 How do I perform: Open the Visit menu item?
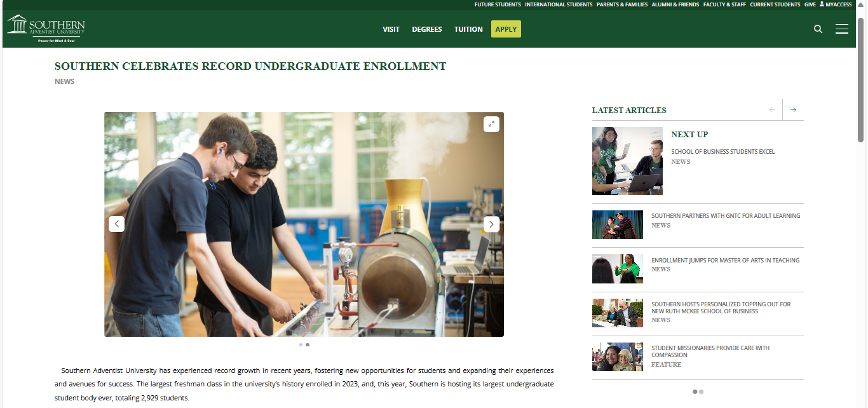click(x=391, y=29)
